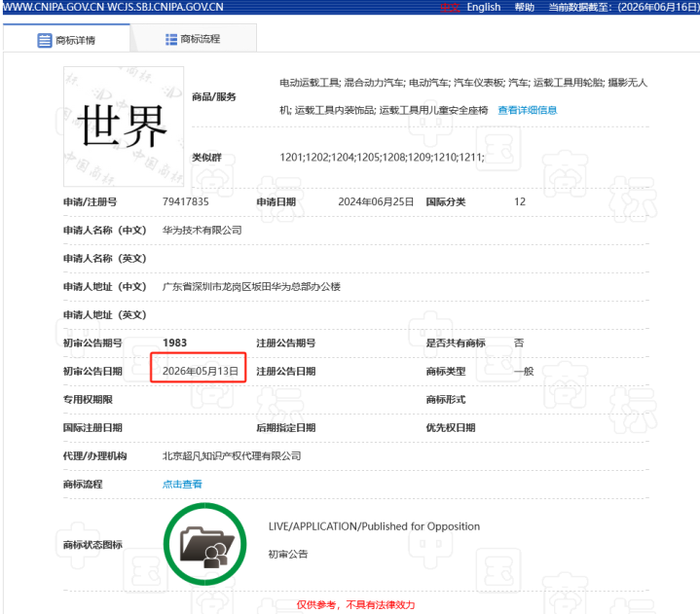Click the 申请/注册号 field label

click(x=90, y=202)
